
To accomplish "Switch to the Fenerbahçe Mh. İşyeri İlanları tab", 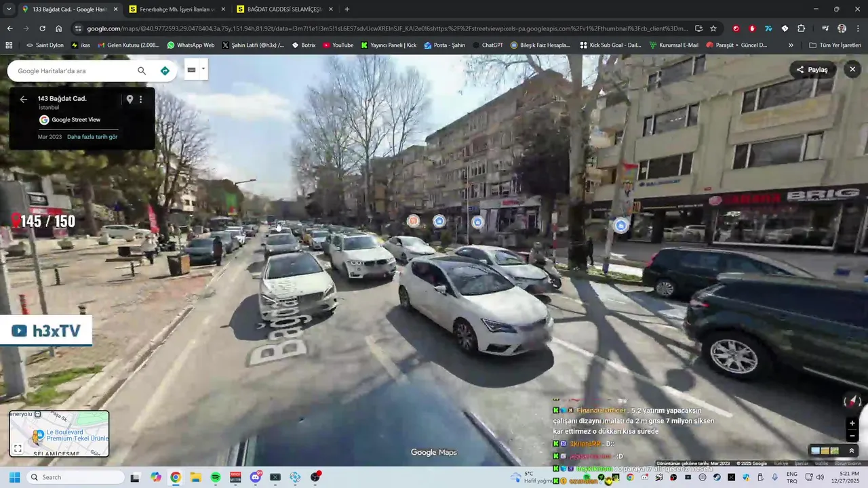I will pyautogui.click(x=176, y=9).
